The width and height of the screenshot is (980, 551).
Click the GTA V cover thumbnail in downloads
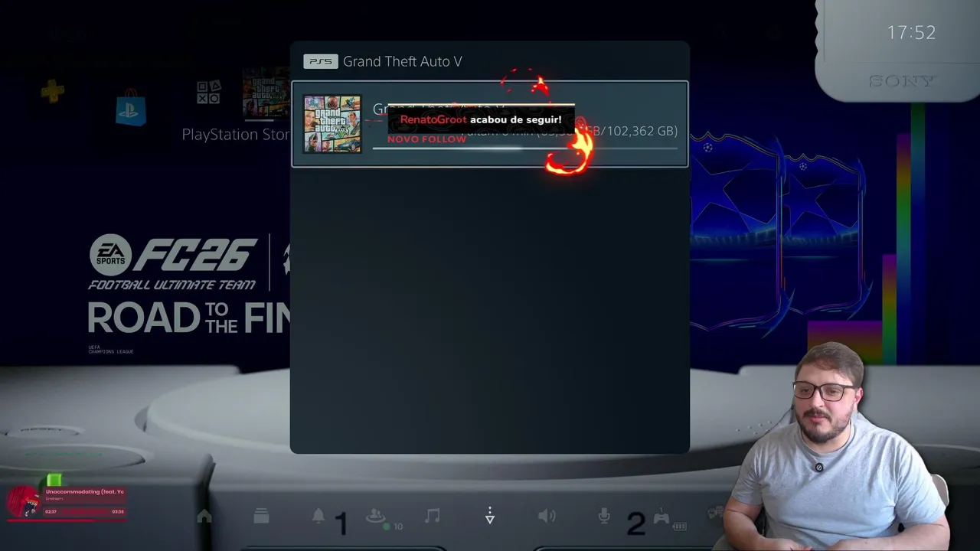click(x=332, y=124)
